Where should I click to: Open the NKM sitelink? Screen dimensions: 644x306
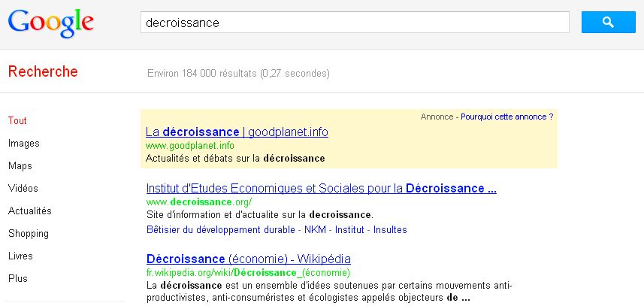(315, 229)
